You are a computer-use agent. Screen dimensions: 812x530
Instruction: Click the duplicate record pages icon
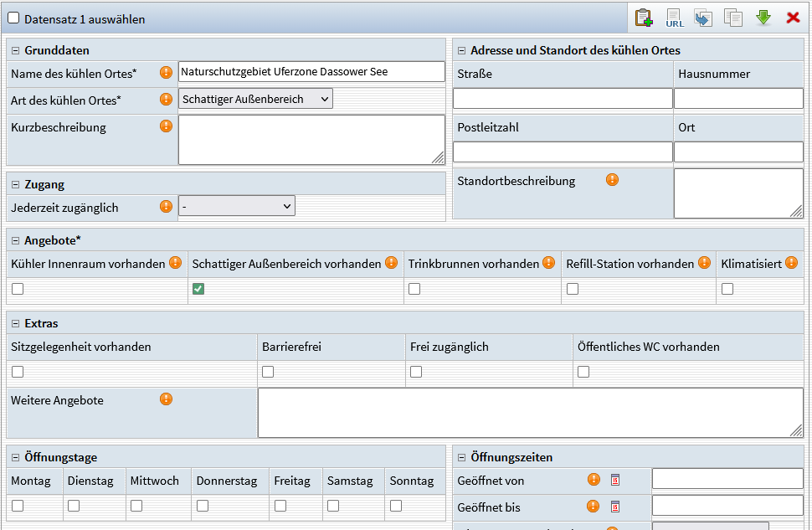[733, 18]
